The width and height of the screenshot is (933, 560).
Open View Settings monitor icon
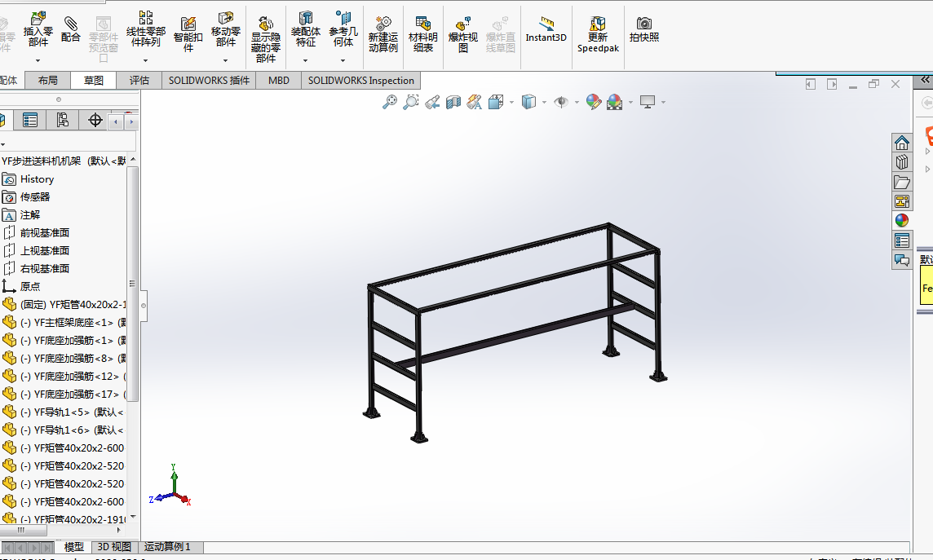coord(648,102)
